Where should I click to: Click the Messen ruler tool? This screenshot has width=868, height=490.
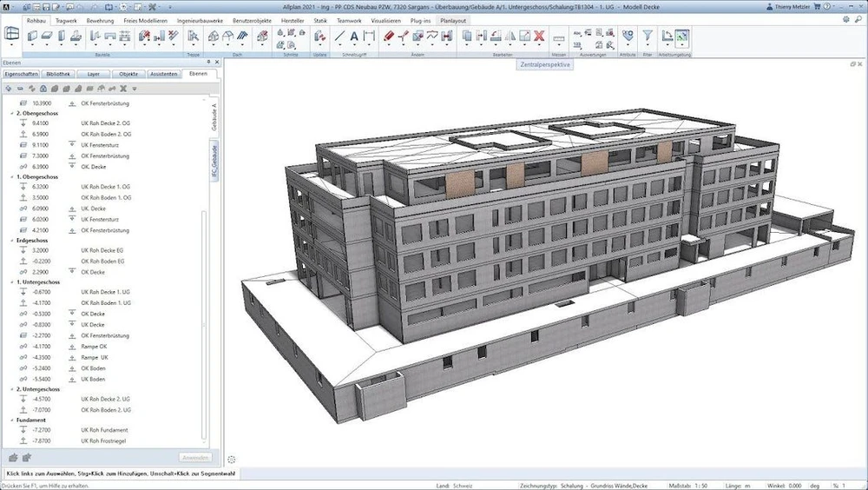point(558,36)
